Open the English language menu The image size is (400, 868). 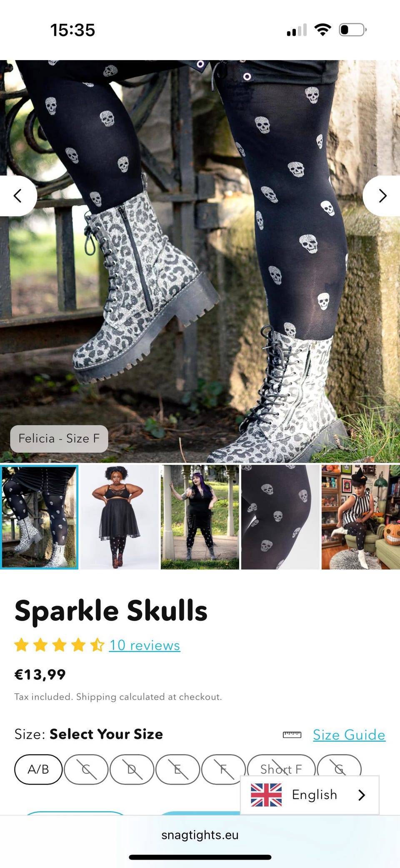pos(310,795)
